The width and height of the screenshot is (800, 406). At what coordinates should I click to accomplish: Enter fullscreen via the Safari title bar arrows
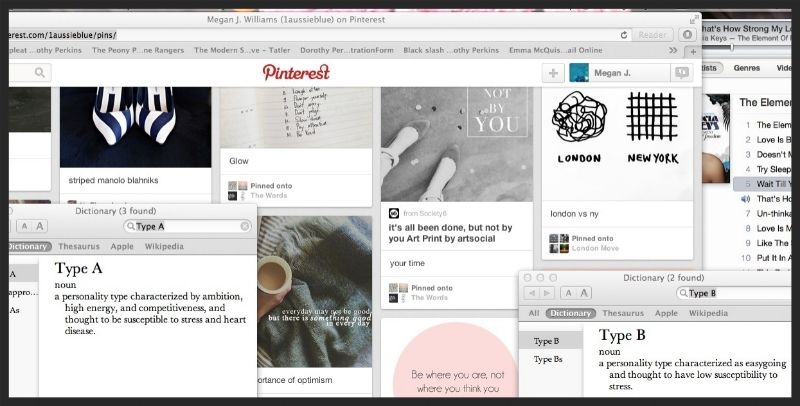click(693, 19)
